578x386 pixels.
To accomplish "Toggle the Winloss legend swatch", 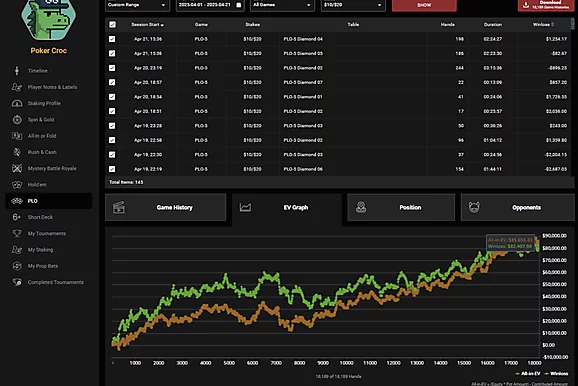I will pyautogui.click(x=546, y=373).
